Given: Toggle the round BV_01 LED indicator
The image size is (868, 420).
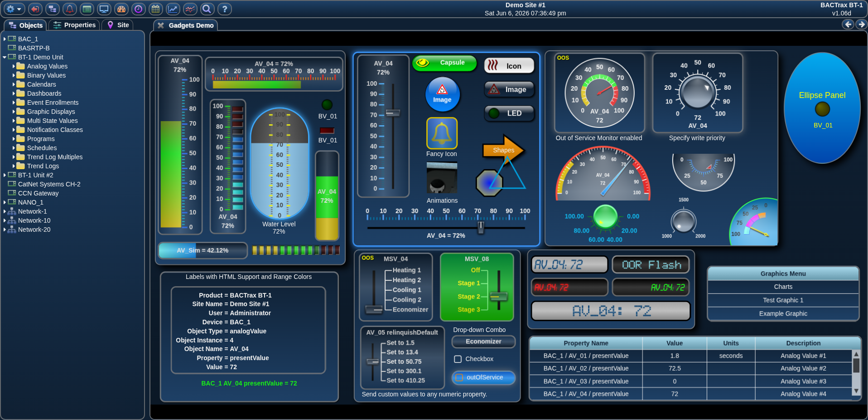Looking at the screenshot, I should click(327, 105).
